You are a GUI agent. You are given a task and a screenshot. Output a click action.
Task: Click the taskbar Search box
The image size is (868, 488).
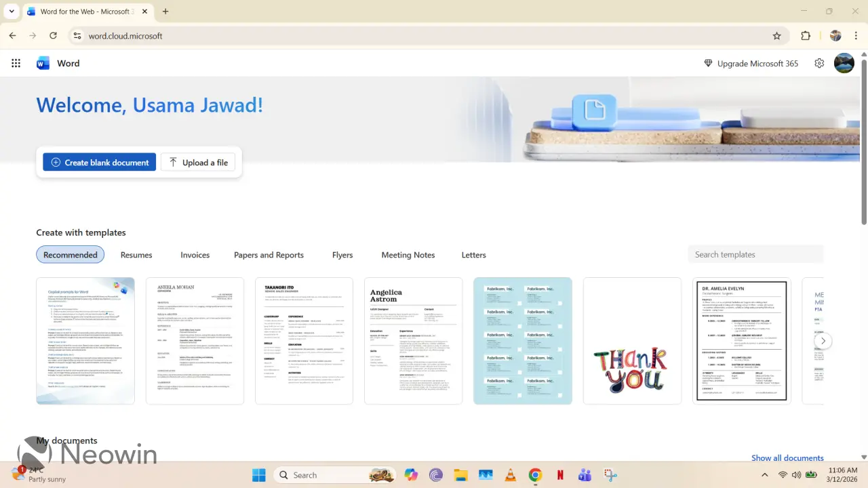[334, 475]
